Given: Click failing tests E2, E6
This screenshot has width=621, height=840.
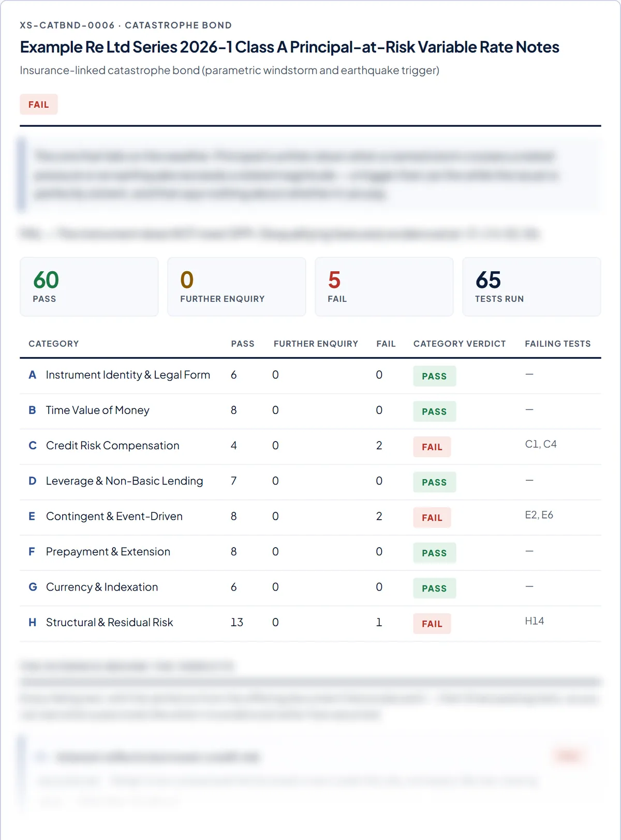Looking at the screenshot, I should [x=539, y=515].
